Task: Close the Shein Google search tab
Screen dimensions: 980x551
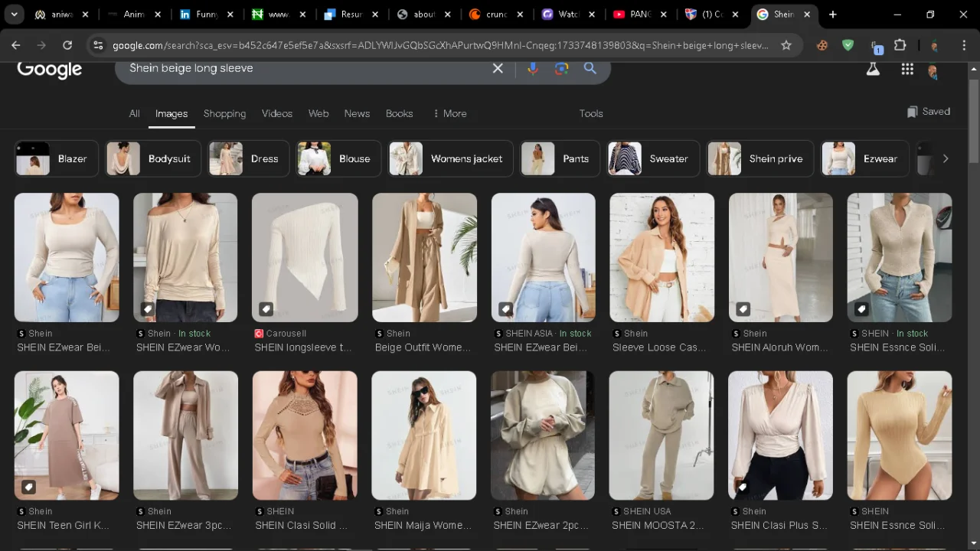Action: pyautogui.click(x=807, y=14)
